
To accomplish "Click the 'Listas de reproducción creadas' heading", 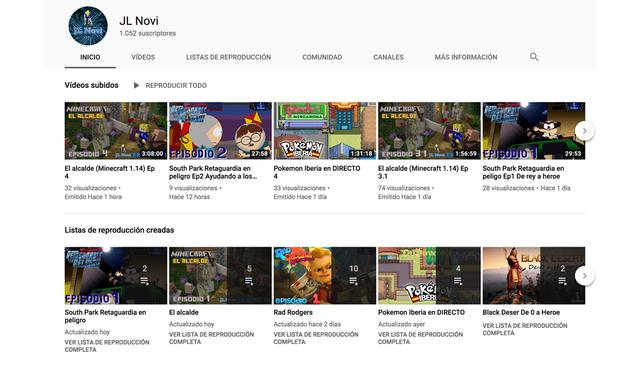I will (x=119, y=230).
